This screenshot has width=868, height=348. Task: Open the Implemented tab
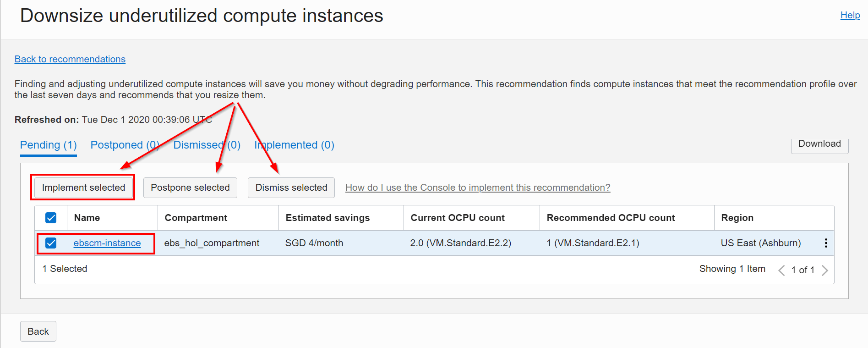pyautogui.click(x=294, y=144)
